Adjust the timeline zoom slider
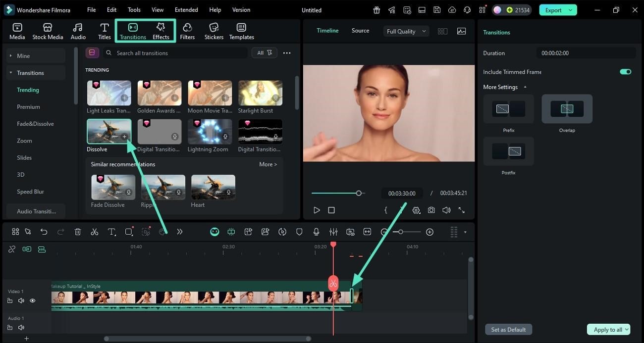 coord(400,231)
